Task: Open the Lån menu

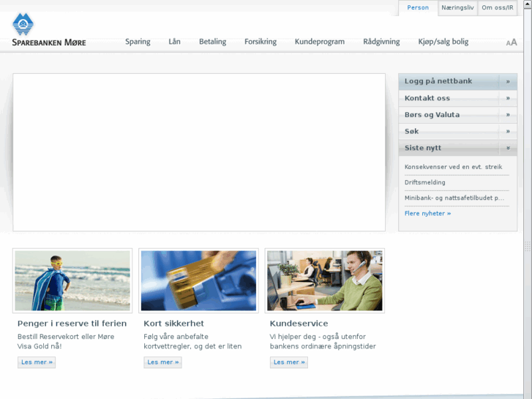Action: pos(174,42)
